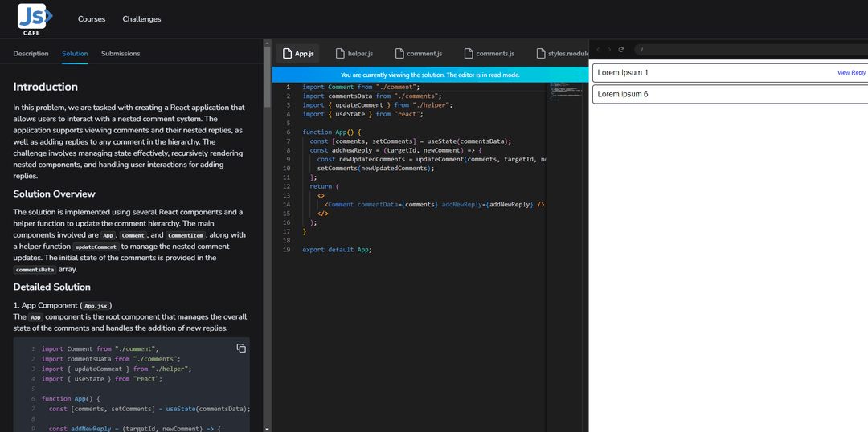Click the 'return (' line in editor
868x432 pixels.
324,186
